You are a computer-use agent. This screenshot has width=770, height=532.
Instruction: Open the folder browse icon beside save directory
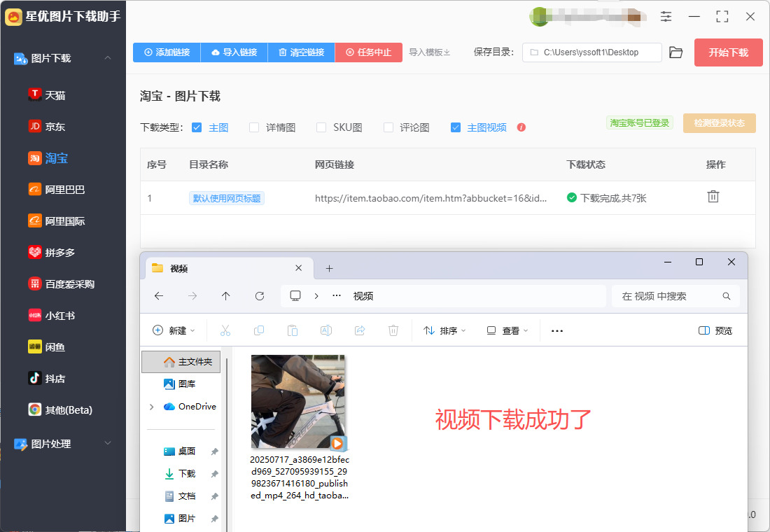point(675,52)
